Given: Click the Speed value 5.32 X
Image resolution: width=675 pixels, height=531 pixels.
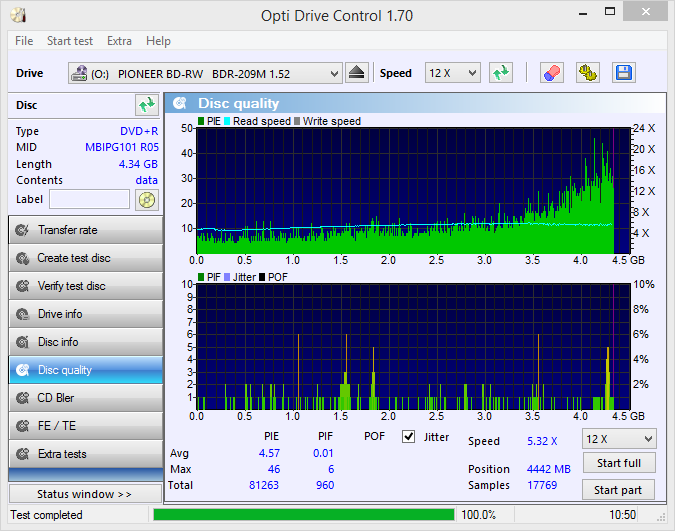Looking at the screenshot, I should [x=542, y=441].
